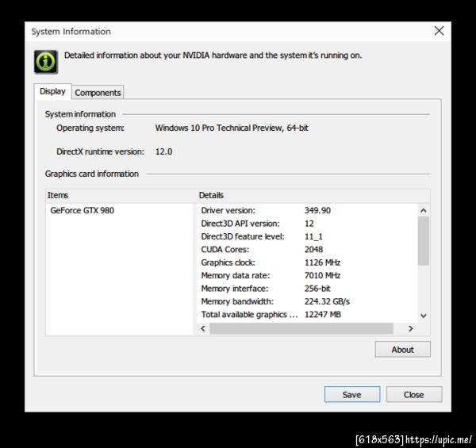
Task: Switch to the Display tab
Action: (x=52, y=91)
